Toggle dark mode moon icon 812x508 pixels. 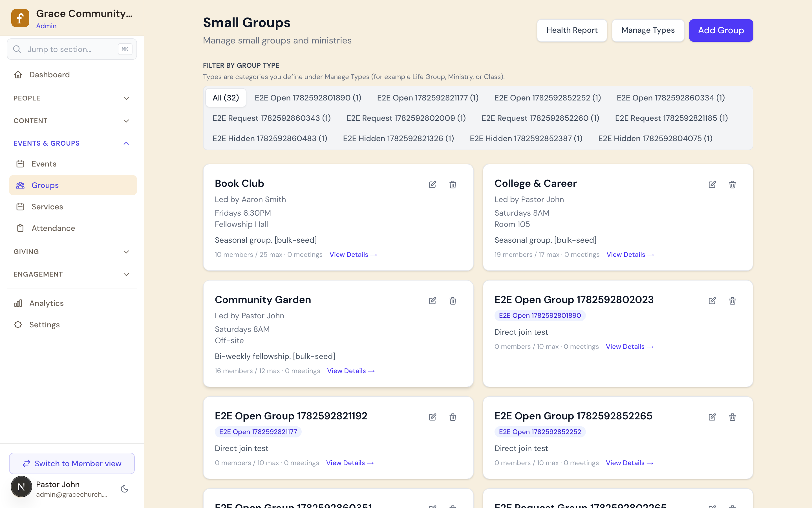(125, 489)
